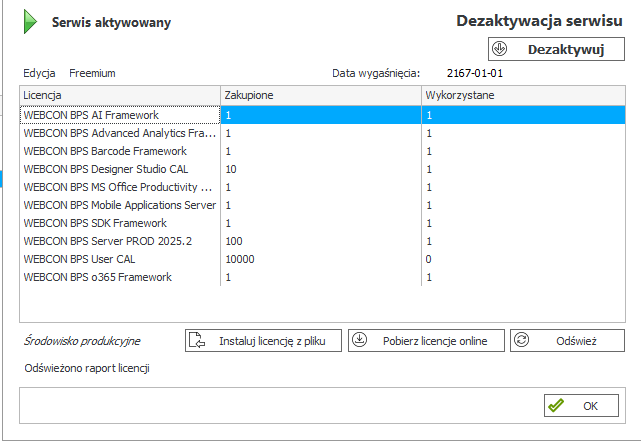Image resolution: width=641 pixels, height=443 pixels.
Task: Click the purchased value 10000 for User CAL
Action: pyautogui.click(x=240, y=259)
